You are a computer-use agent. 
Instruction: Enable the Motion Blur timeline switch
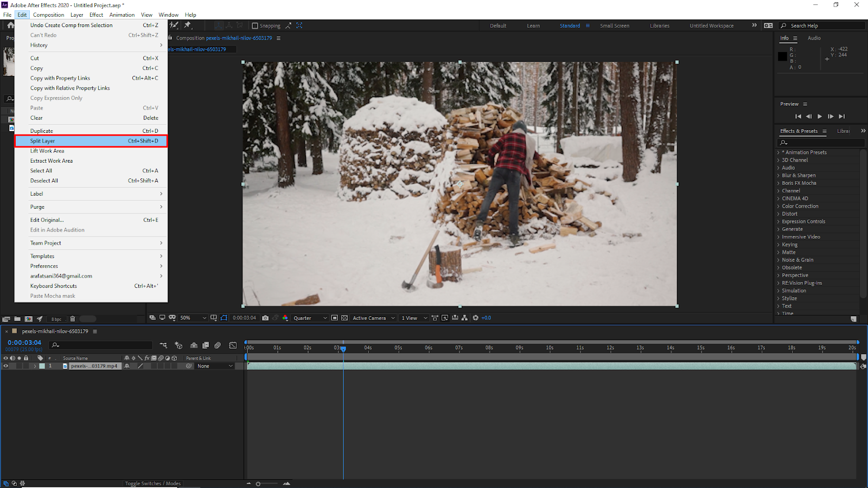(218, 345)
